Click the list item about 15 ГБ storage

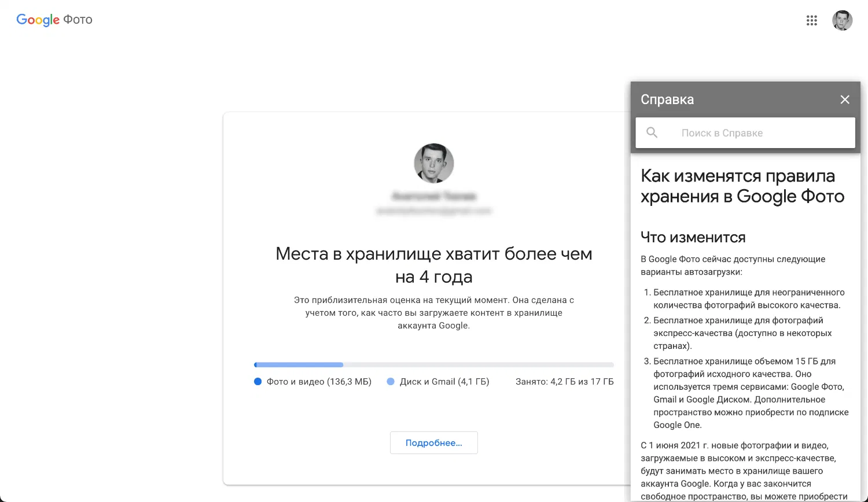point(751,393)
